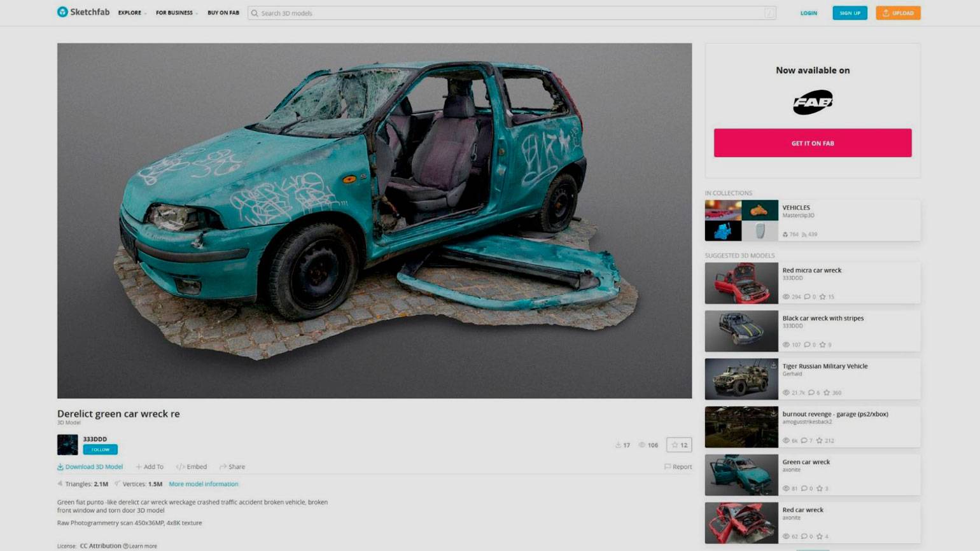Expand the Explore dropdown menu
Image resolution: width=980 pixels, height=551 pixels.
click(132, 13)
